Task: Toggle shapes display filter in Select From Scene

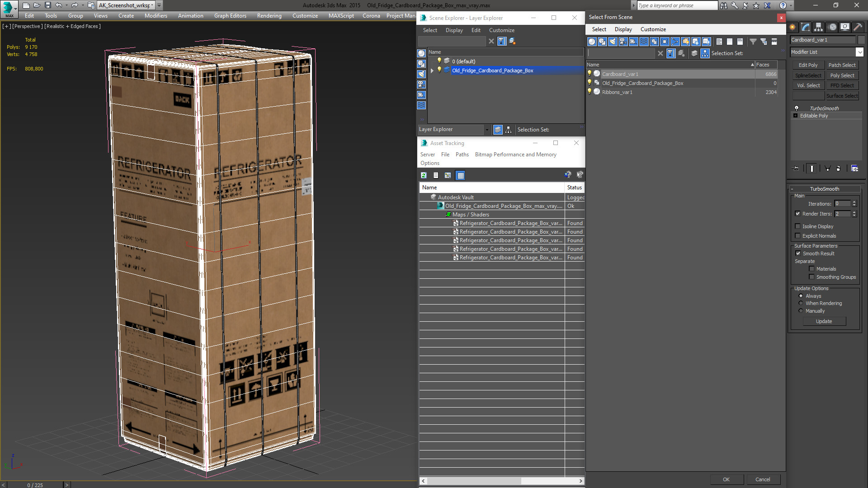Action: tap(602, 42)
